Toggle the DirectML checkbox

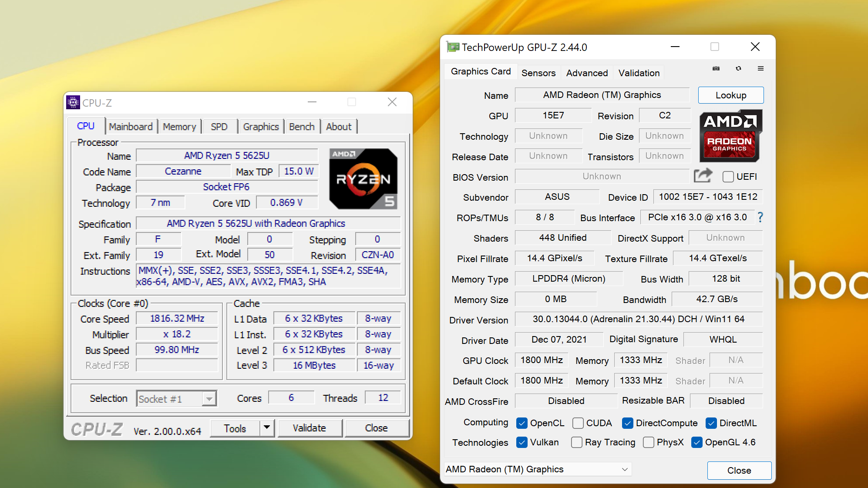(x=711, y=423)
